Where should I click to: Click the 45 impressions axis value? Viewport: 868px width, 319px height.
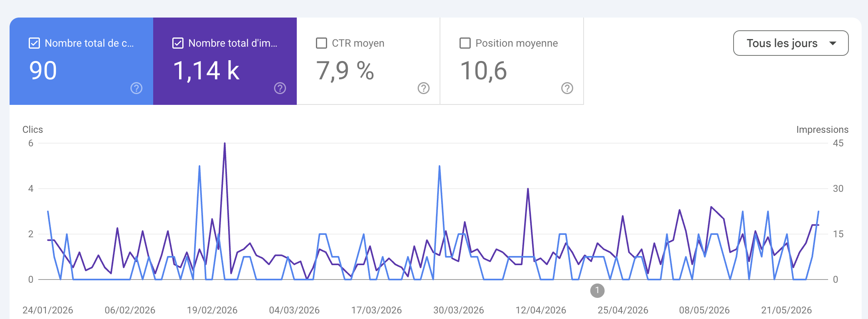coord(838,143)
